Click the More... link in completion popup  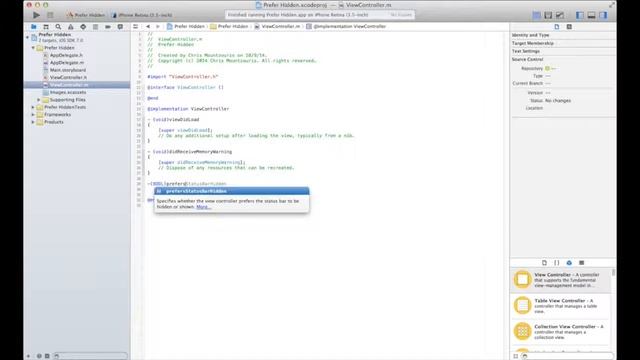(203, 207)
